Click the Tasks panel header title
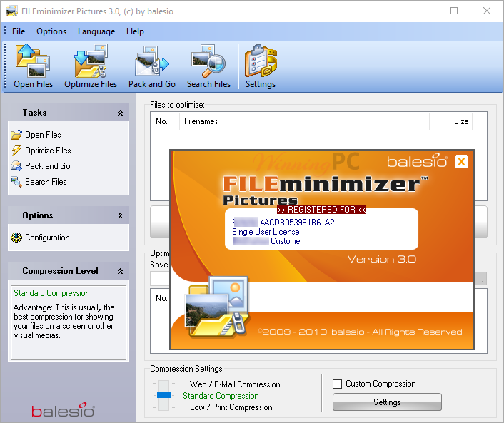This screenshot has height=423, width=504. [x=34, y=113]
